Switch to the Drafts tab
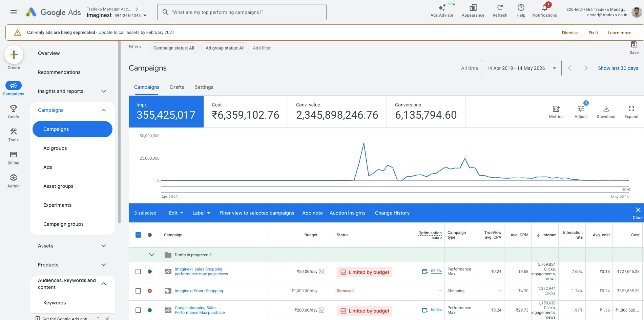This screenshot has width=644, height=320. pyautogui.click(x=177, y=87)
